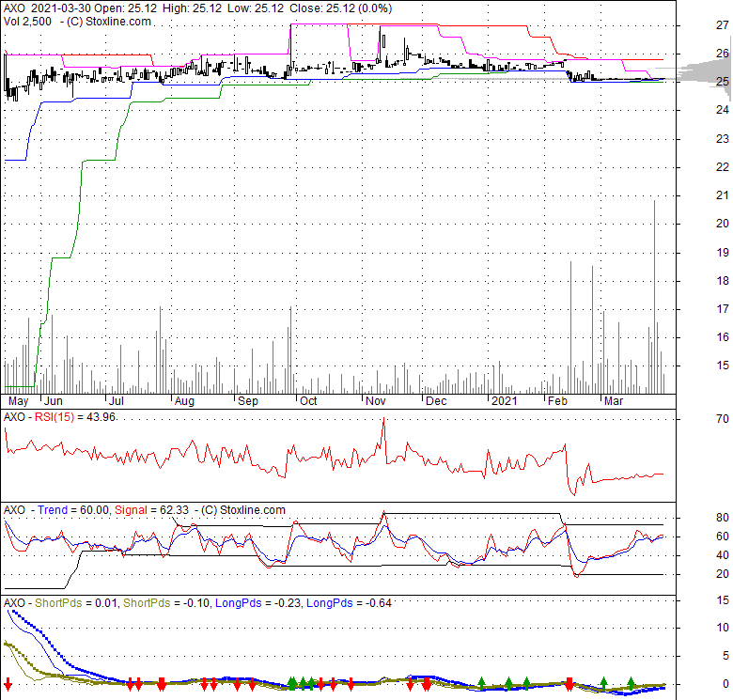Click the RSI value 43.96

point(101,417)
